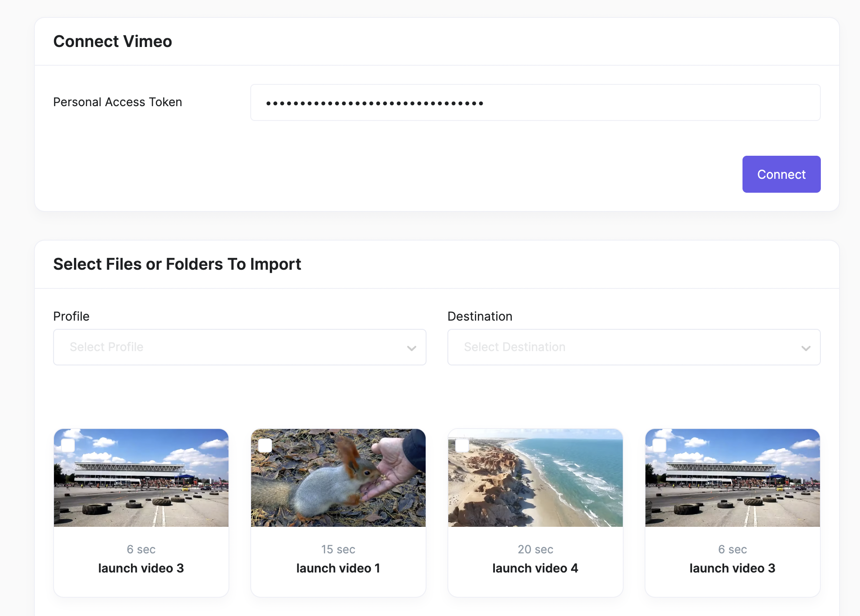This screenshot has height=616, width=860.
Task: Click the Personal Access Token field
Action: click(535, 103)
